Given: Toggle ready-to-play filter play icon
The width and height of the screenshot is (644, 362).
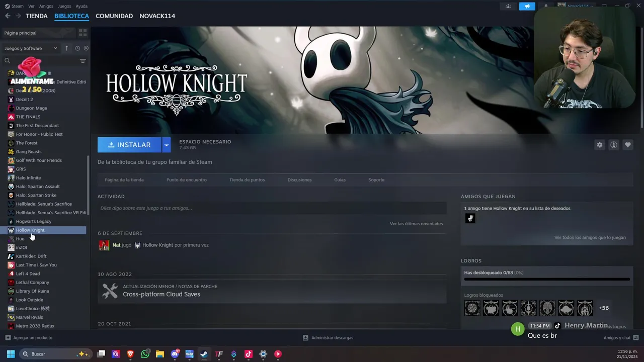Looking at the screenshot, I should tap(86, 48).
